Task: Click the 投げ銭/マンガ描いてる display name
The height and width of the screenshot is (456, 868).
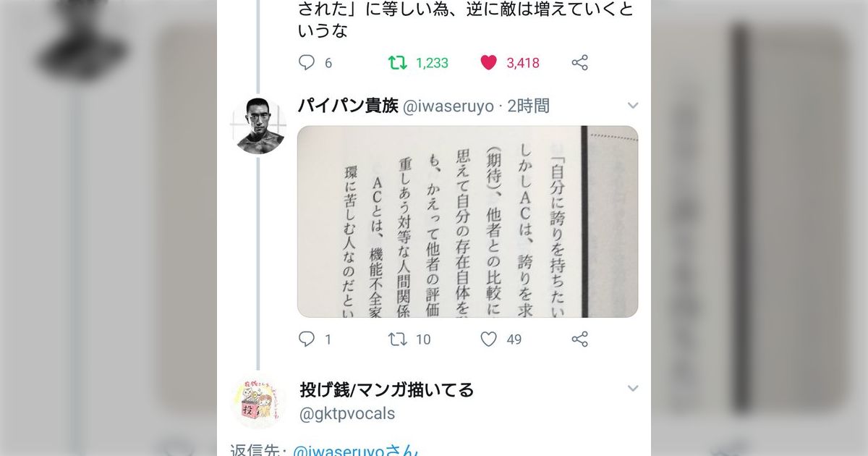Action: click(386, 389)
